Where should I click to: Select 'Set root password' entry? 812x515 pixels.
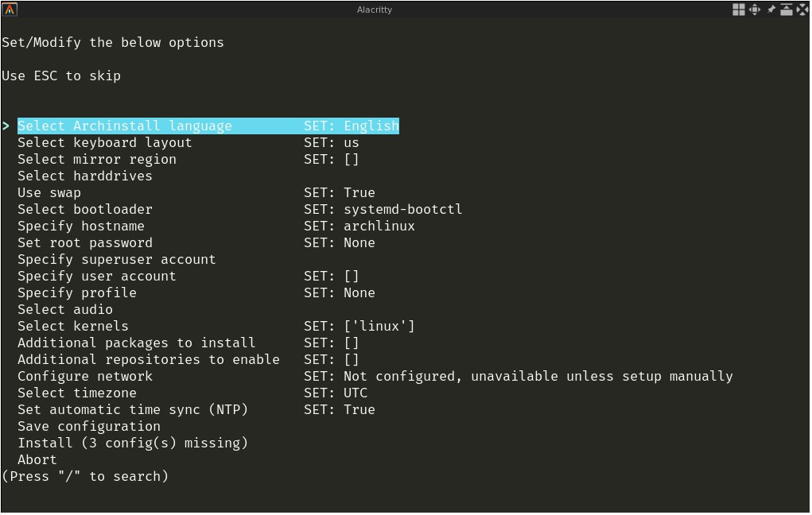(85, 242)
